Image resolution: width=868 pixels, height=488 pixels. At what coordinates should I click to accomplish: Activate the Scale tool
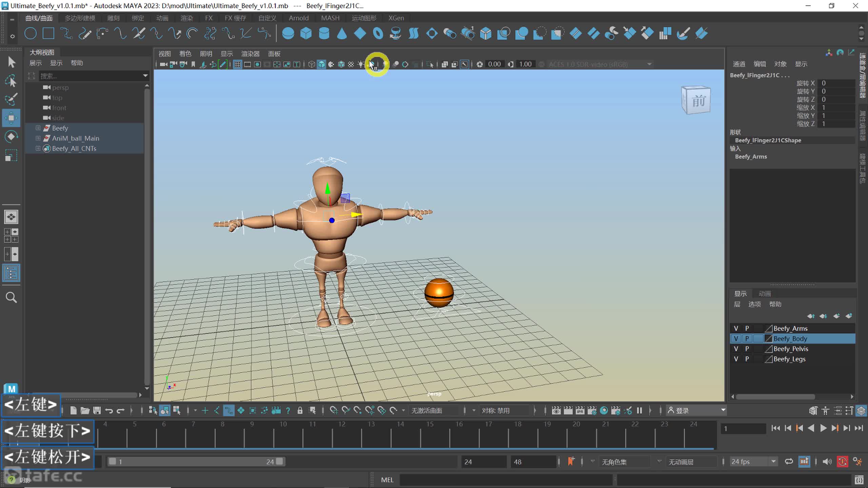(x=11, y=156)
